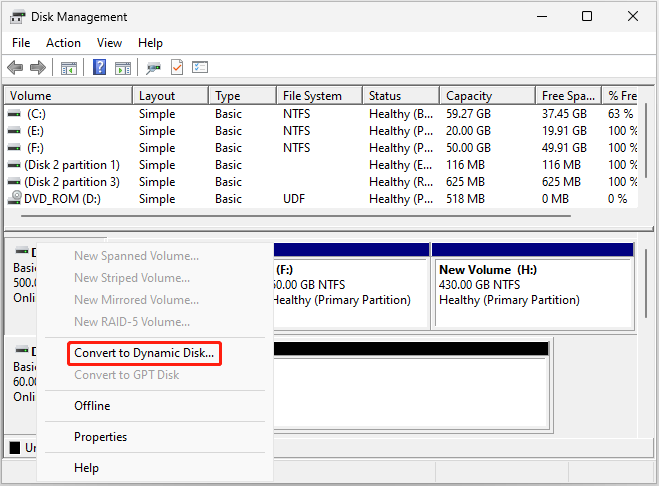Click the Status column header
659x486 pixels.
tap(385, 96)
